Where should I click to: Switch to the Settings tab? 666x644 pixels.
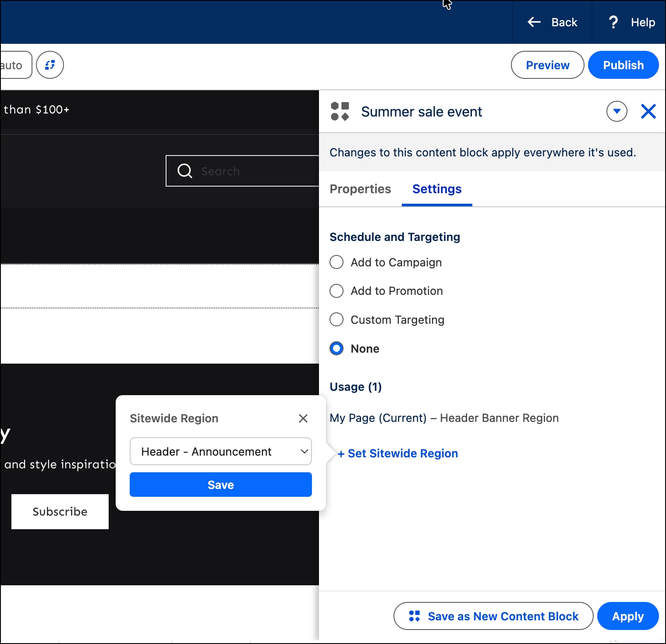(437, 189)
